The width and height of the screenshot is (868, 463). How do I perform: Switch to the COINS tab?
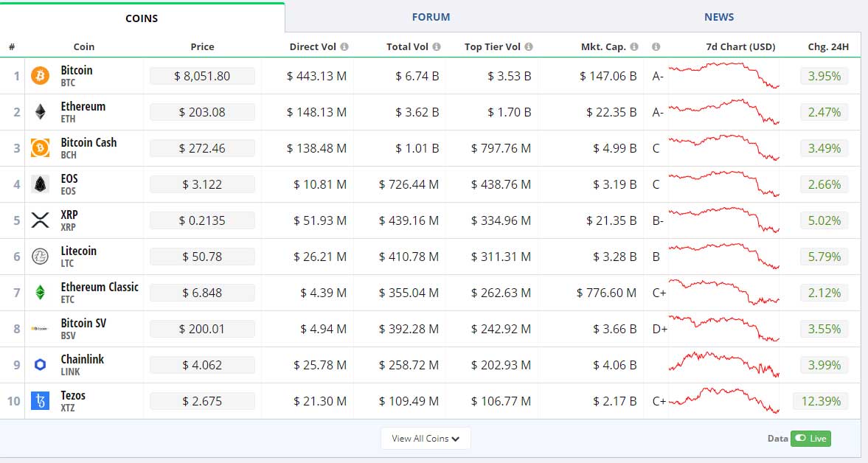coord(142,18)
